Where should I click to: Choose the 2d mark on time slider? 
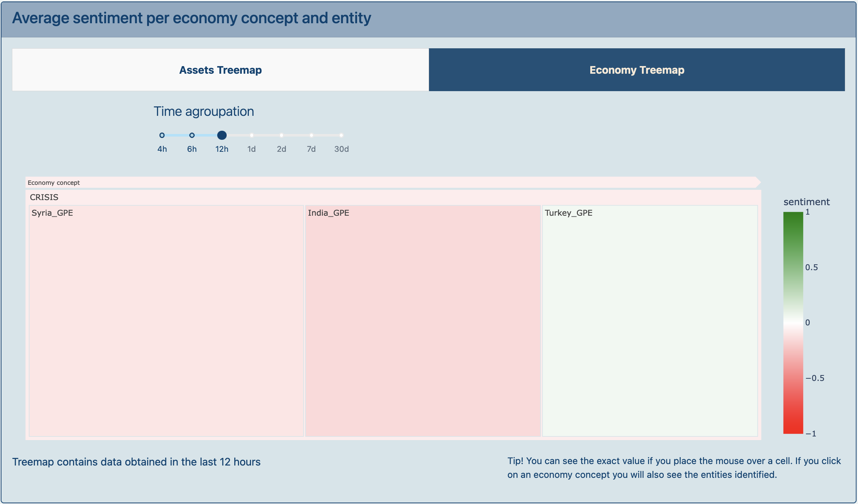pos(282,135)
